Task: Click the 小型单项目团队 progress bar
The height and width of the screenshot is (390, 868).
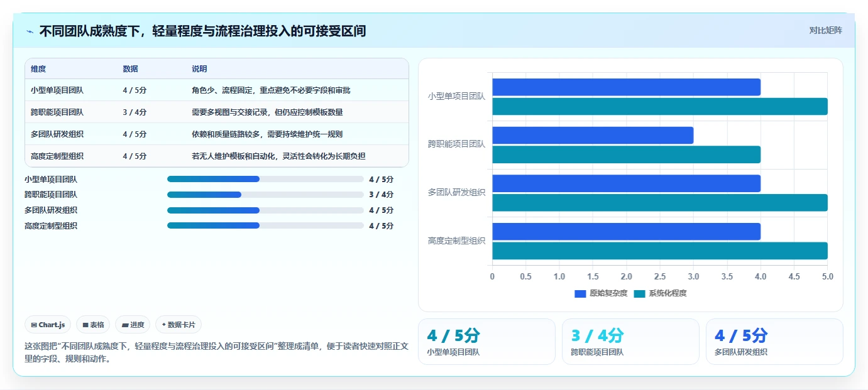Action: pos(265,179)
